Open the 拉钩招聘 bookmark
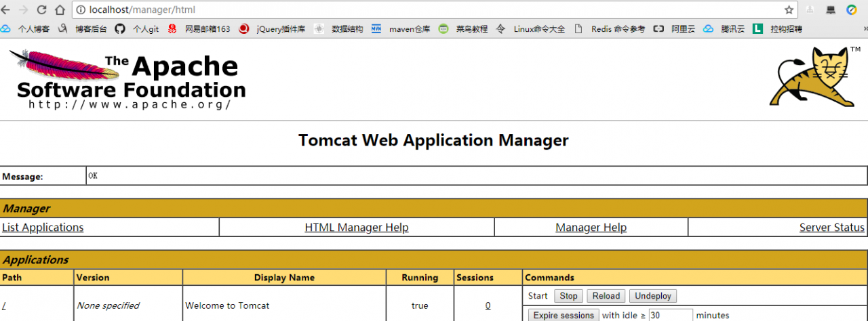868x321 pixels. 778,29
